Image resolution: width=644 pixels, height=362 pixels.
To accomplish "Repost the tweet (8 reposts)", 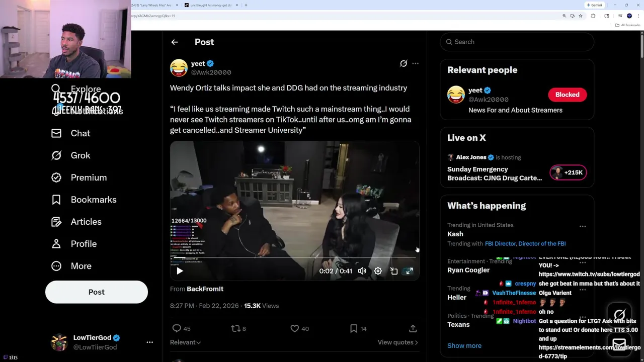I will click(238, 328).
